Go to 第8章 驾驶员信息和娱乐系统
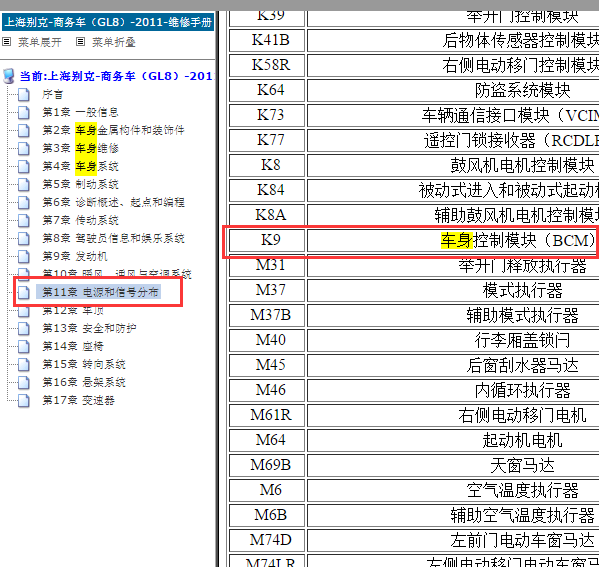This screenshot has height=567, width=599. [x=113, y=238]
